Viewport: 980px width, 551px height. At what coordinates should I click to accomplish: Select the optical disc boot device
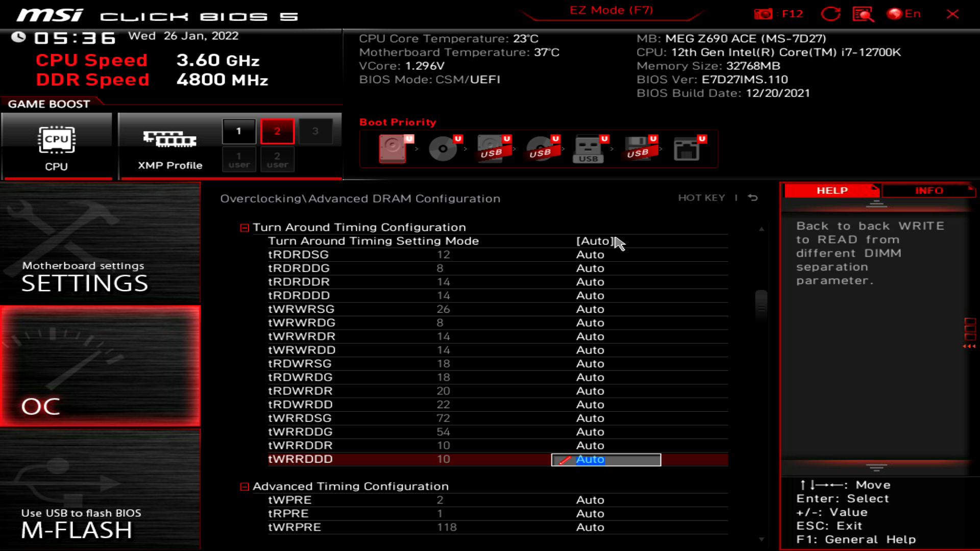point(445,148)
